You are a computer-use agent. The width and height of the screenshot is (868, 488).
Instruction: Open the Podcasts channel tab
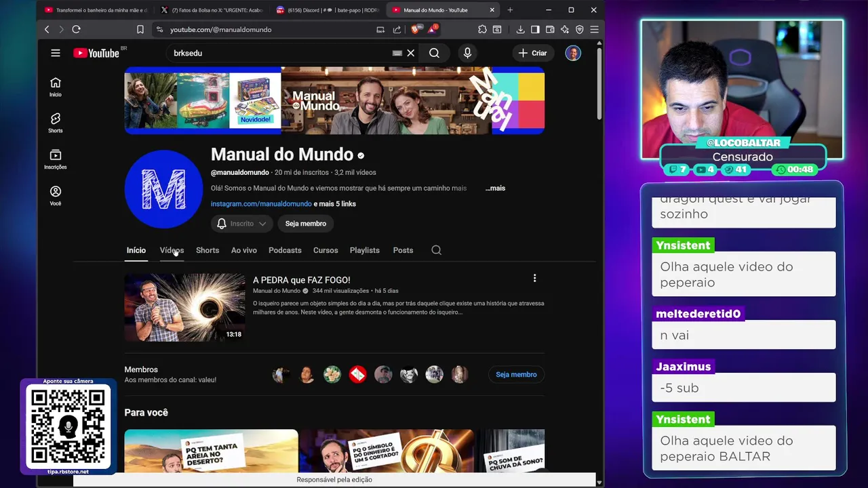(x=285, y=250)
